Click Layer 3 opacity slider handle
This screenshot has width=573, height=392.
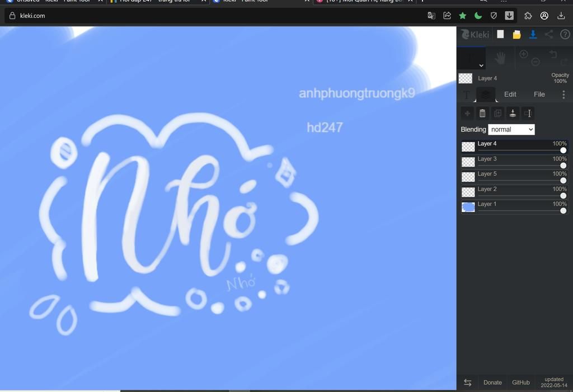[563, 166]
